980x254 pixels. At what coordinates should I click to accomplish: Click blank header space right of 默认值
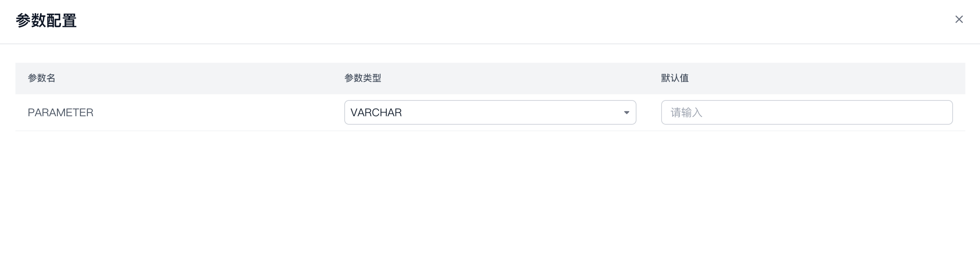(829, 78)
